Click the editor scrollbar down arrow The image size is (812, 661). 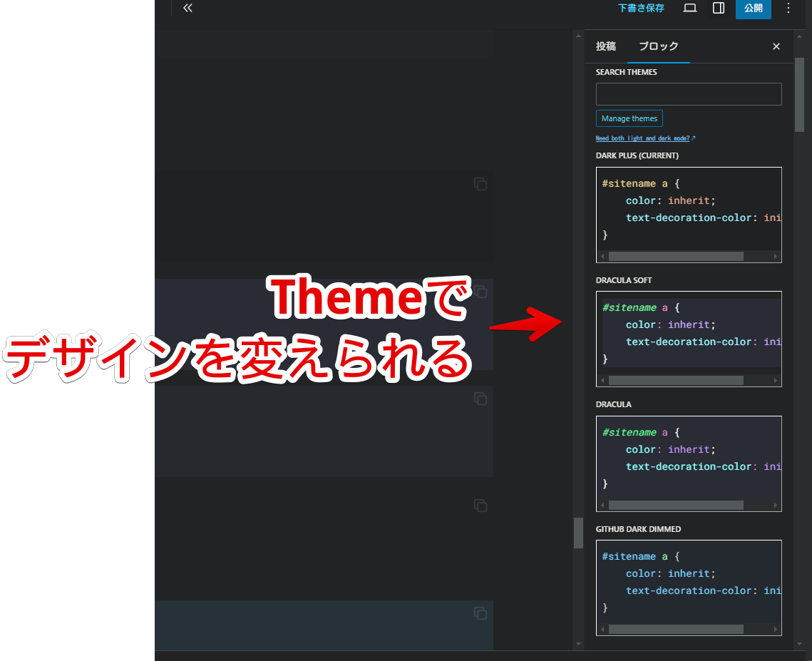point(578,644)
